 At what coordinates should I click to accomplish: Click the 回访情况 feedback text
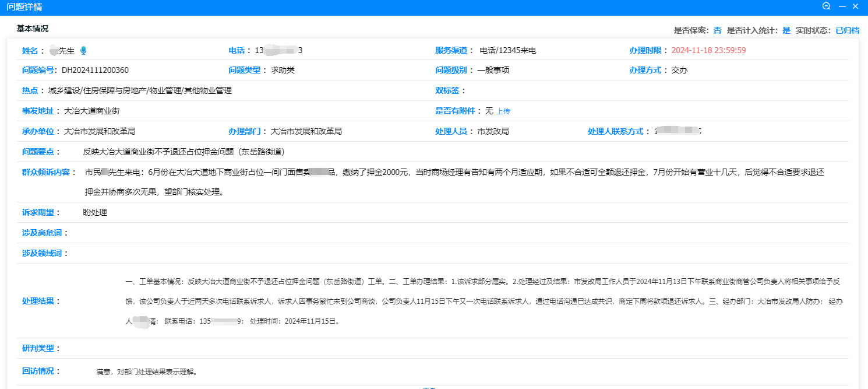click(146, 372)
